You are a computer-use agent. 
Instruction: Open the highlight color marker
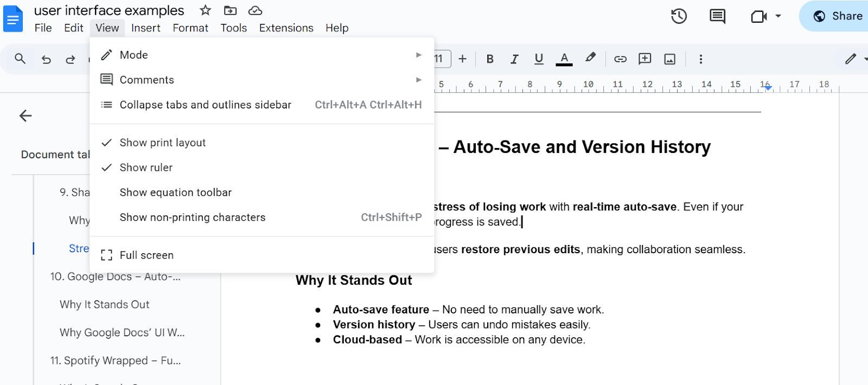[x=590, y=58]
